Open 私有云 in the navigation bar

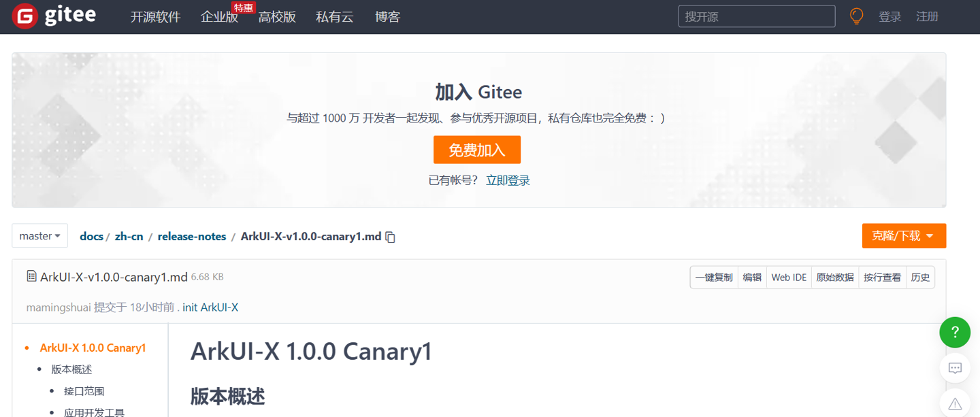pos(335,17)
